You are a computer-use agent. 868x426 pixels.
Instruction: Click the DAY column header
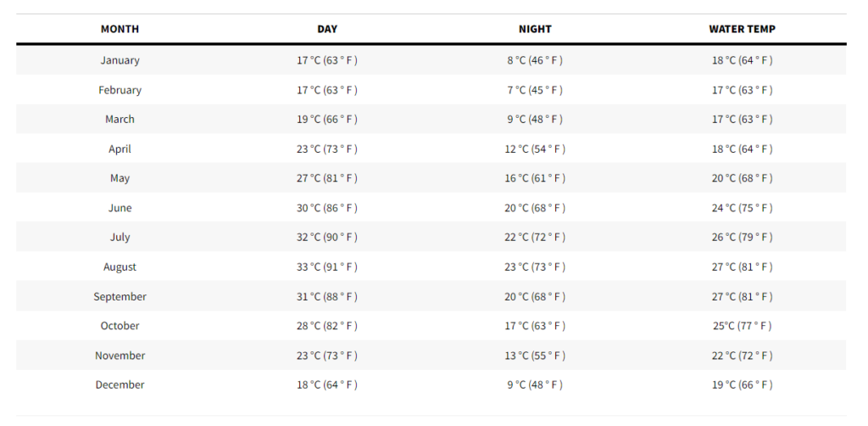[327, 29]
